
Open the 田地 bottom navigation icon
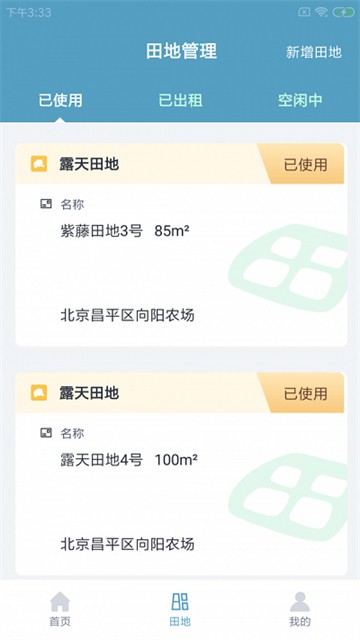(x=180, y=602)
